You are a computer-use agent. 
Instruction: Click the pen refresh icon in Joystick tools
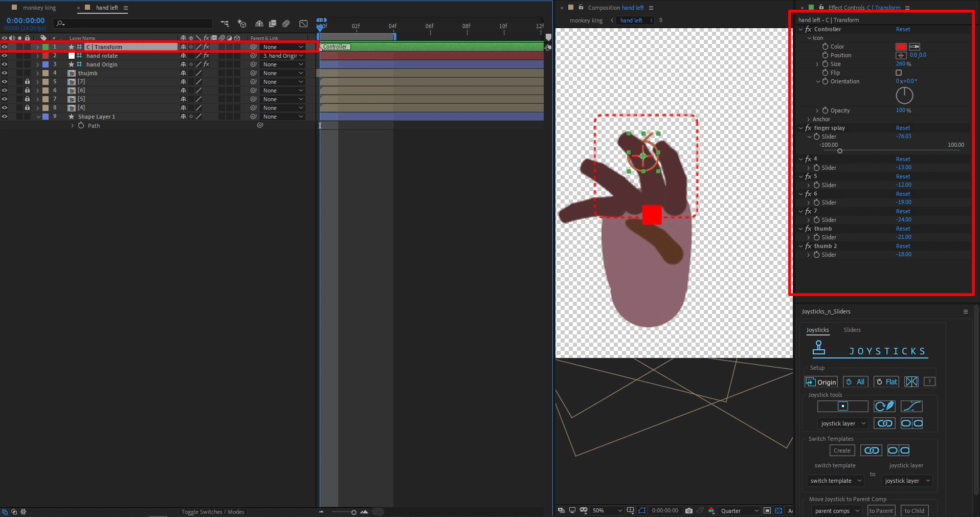pyautogui.click(x=884, y=407)
